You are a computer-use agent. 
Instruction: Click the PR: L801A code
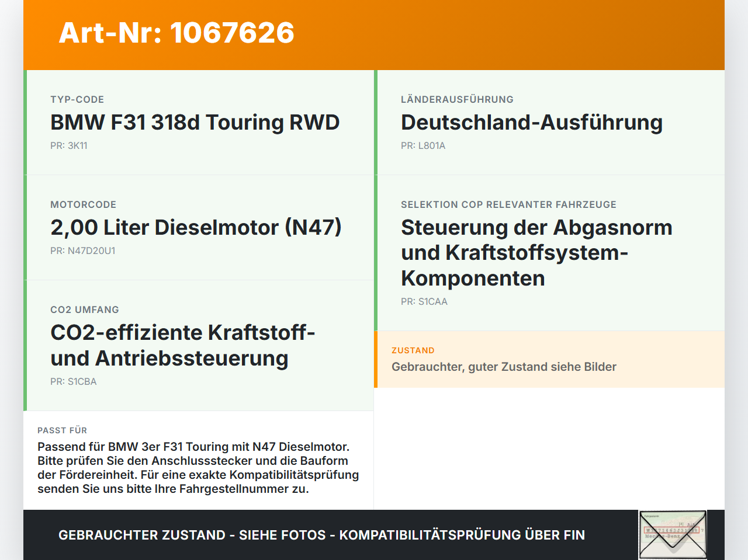(x=423, y=145)
